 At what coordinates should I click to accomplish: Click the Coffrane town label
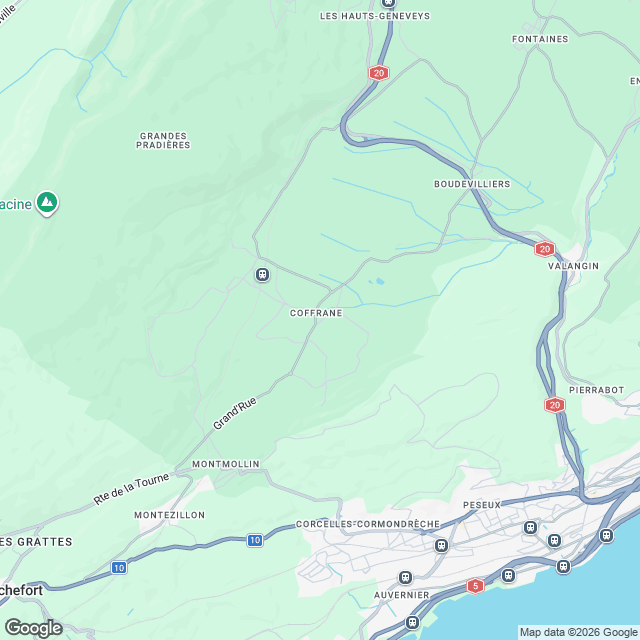316,313
